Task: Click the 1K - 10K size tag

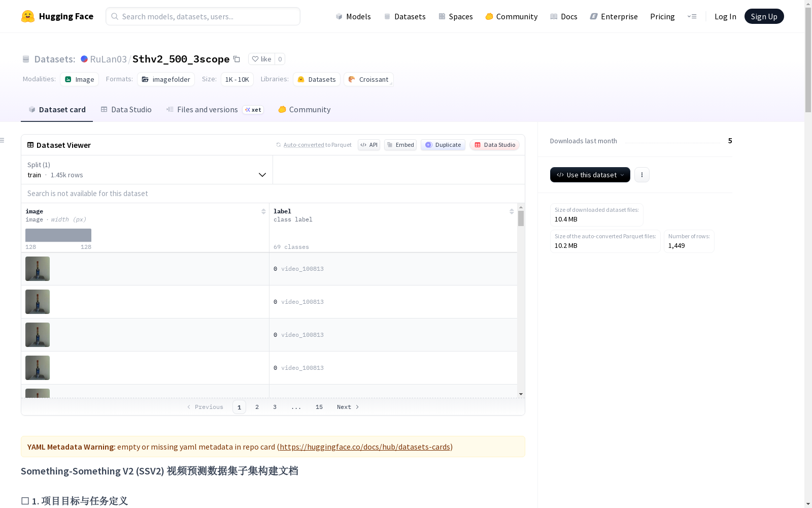Action: click(x=237, y=79)
